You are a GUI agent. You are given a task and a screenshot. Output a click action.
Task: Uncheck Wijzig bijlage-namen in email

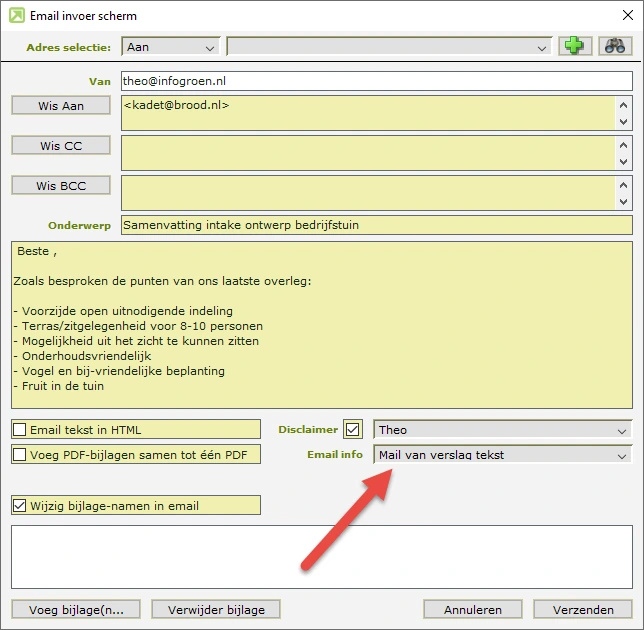[20, 506]
